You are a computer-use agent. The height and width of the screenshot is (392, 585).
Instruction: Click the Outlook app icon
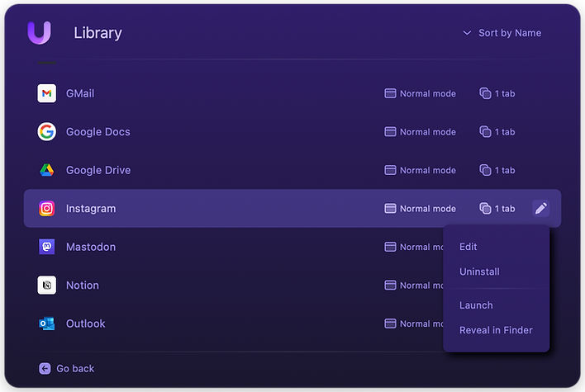point(46,324)
